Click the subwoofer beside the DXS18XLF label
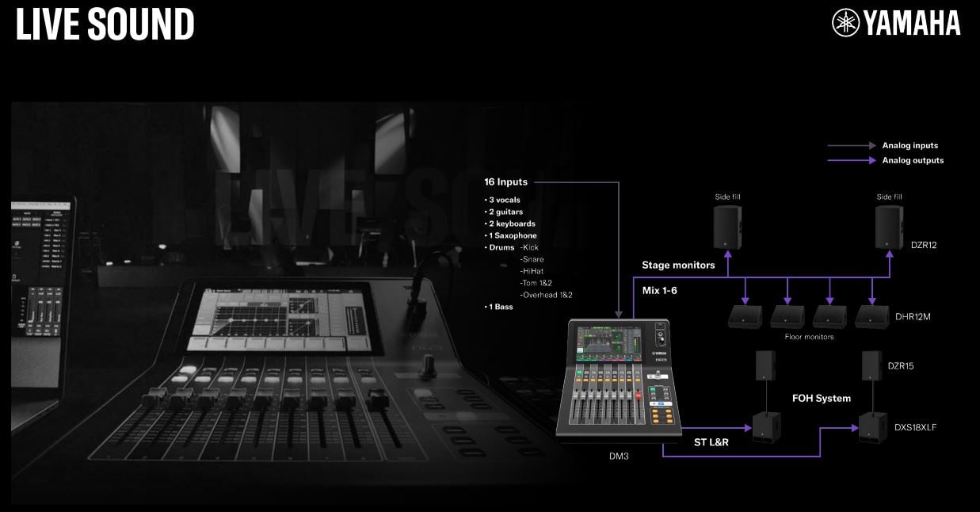The width and height of the screenshot is (980, 512). point(872,427)
